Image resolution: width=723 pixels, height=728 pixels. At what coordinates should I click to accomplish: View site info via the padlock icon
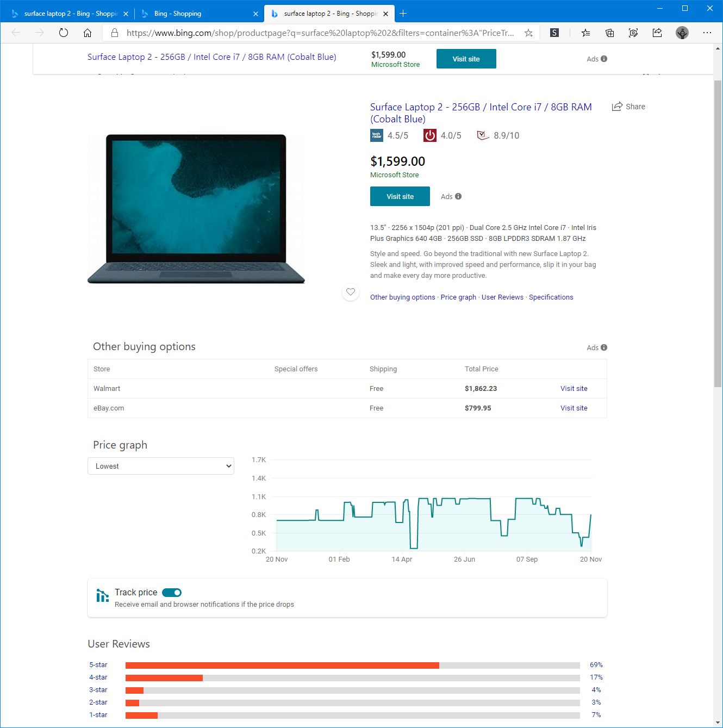point(115,33)
